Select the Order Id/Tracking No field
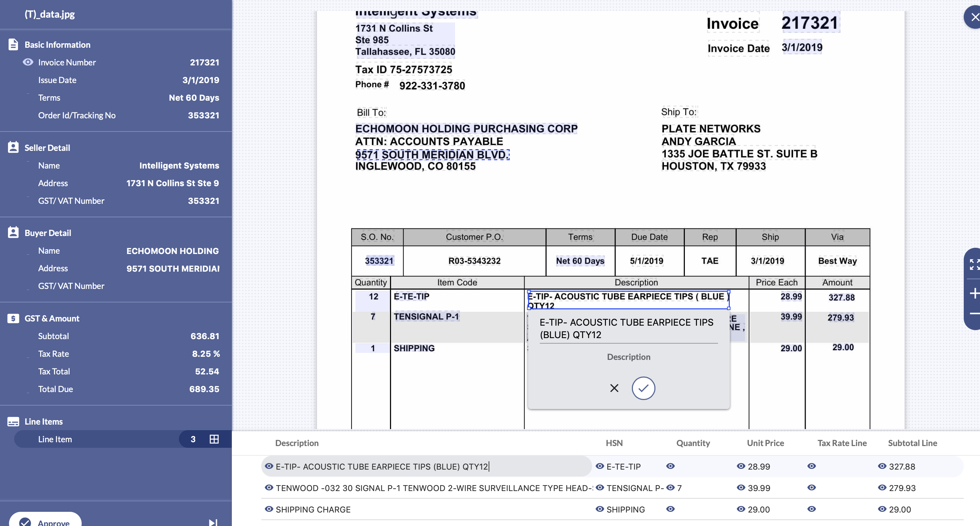 click(129, 115)
